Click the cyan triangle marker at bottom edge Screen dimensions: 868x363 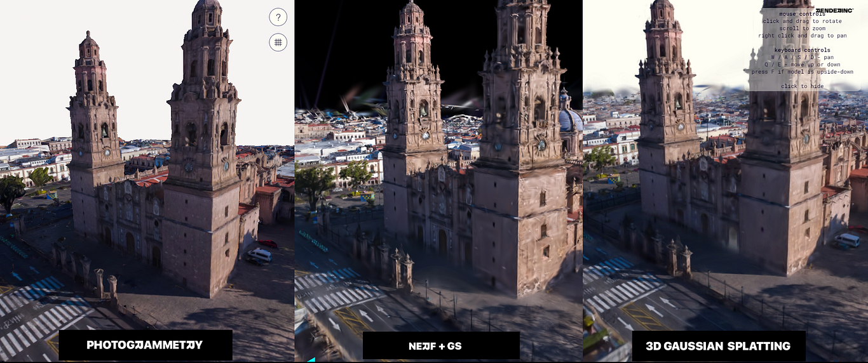coord(311,360)
